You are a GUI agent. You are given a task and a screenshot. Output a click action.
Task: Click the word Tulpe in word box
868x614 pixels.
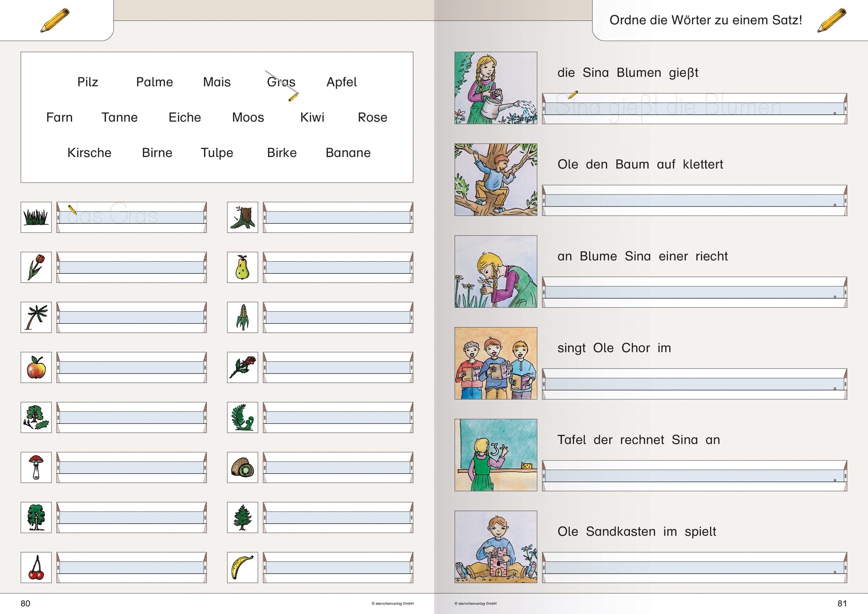point(216,153)
